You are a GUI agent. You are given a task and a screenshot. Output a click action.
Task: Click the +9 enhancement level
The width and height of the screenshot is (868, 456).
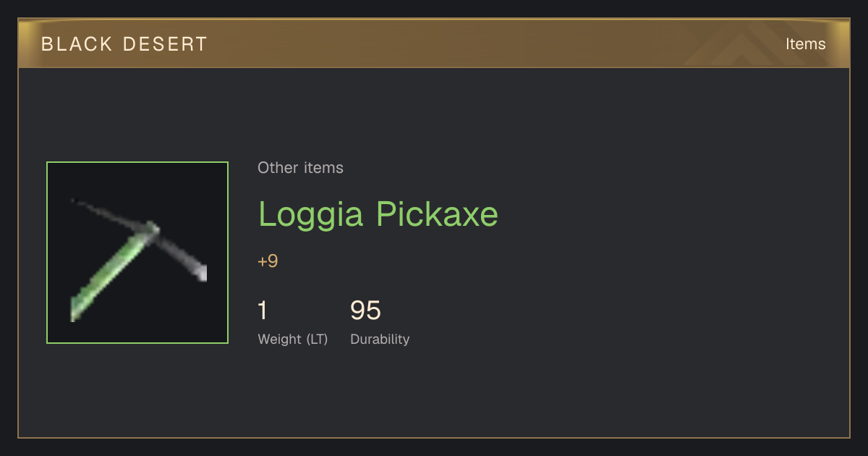268,261
